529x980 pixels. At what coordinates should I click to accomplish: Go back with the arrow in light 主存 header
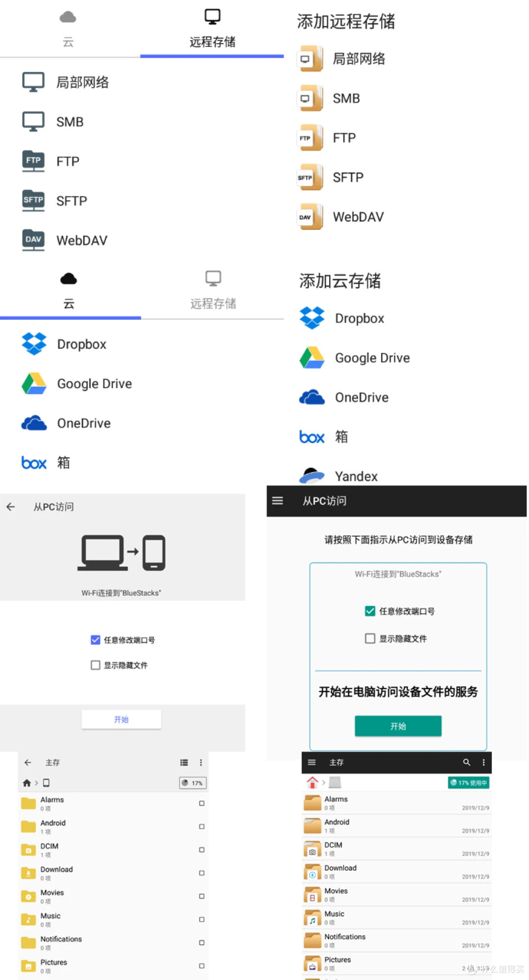tap(28, 762)
